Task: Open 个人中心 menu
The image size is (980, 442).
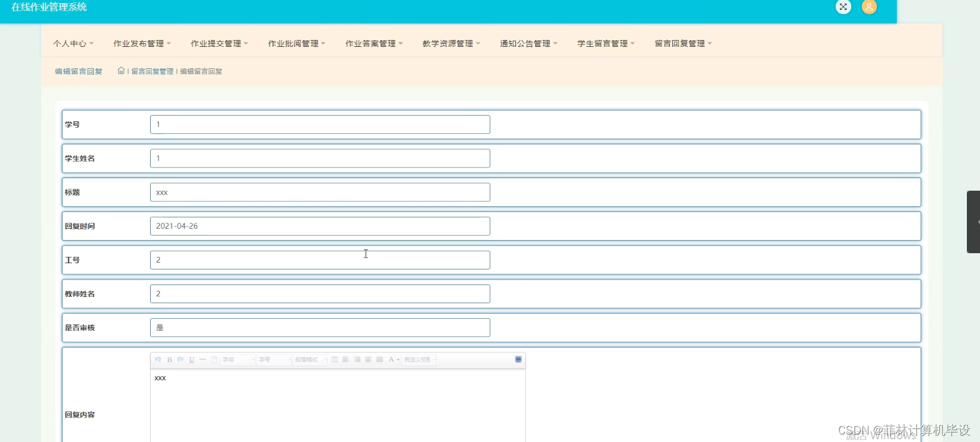Action: (73, 44)
